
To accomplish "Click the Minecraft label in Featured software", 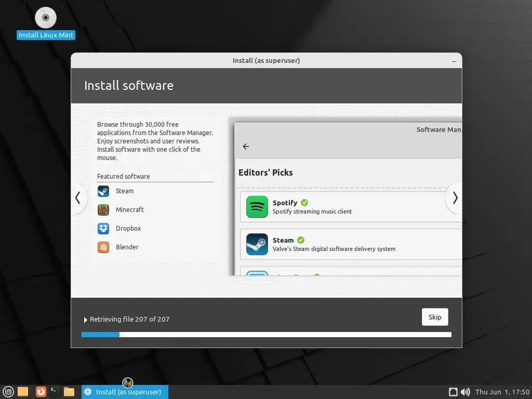I will 129,210.
